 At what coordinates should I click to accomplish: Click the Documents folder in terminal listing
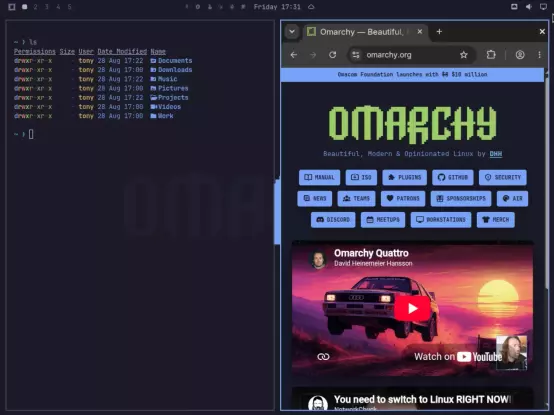click(x=171, y=61)
